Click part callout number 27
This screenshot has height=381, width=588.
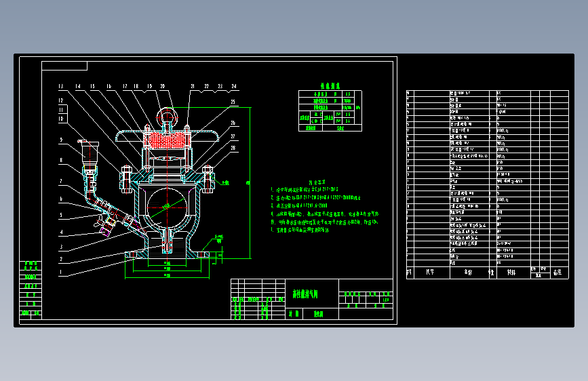pos(233,136)
